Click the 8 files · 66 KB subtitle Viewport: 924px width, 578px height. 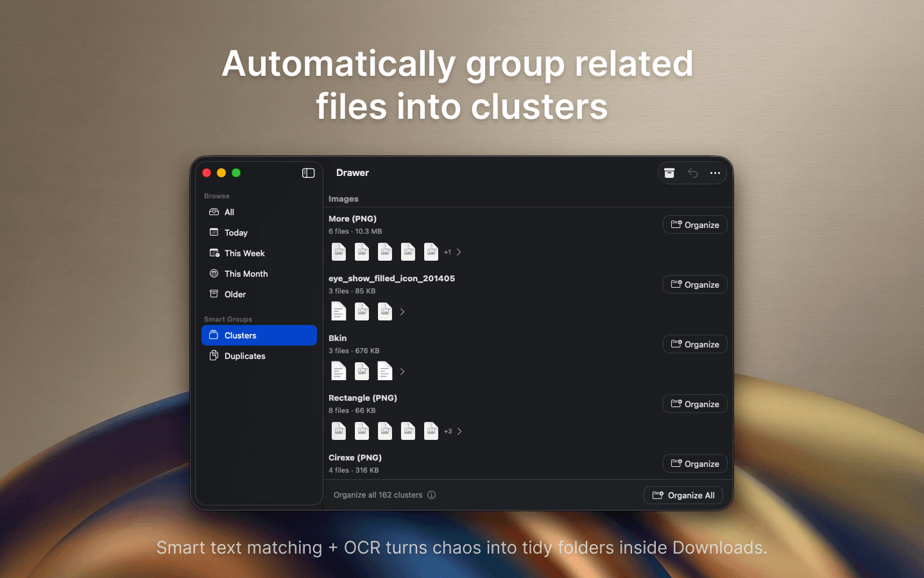(352, 410)
